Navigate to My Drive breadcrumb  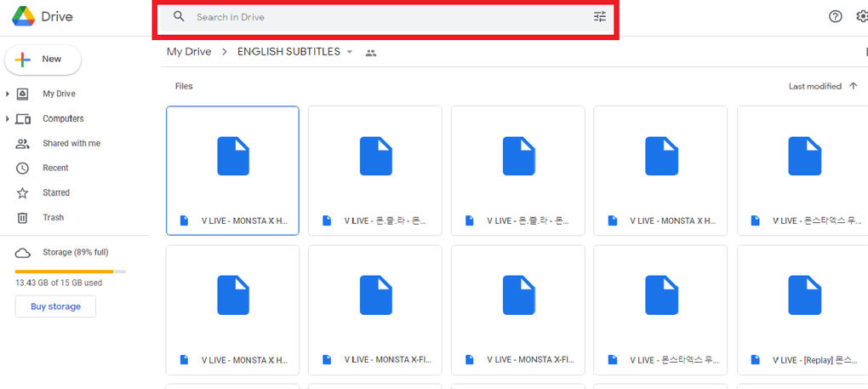point(188,52)
